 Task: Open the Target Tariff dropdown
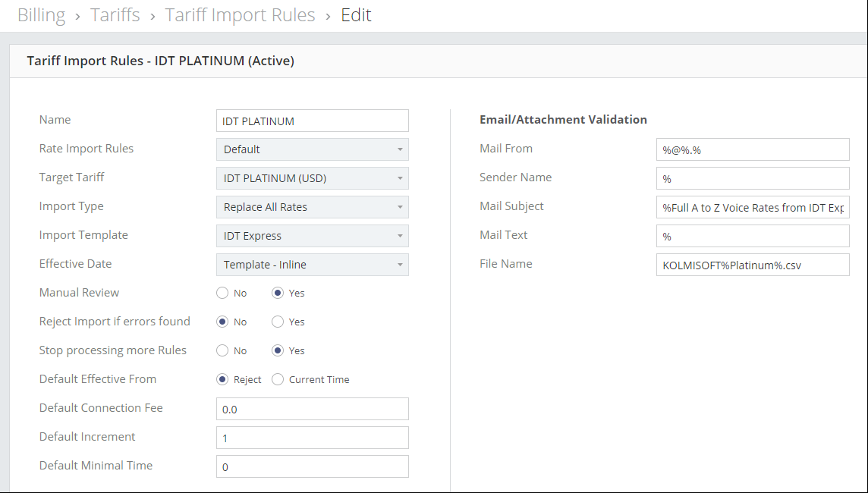click(312, 178)
